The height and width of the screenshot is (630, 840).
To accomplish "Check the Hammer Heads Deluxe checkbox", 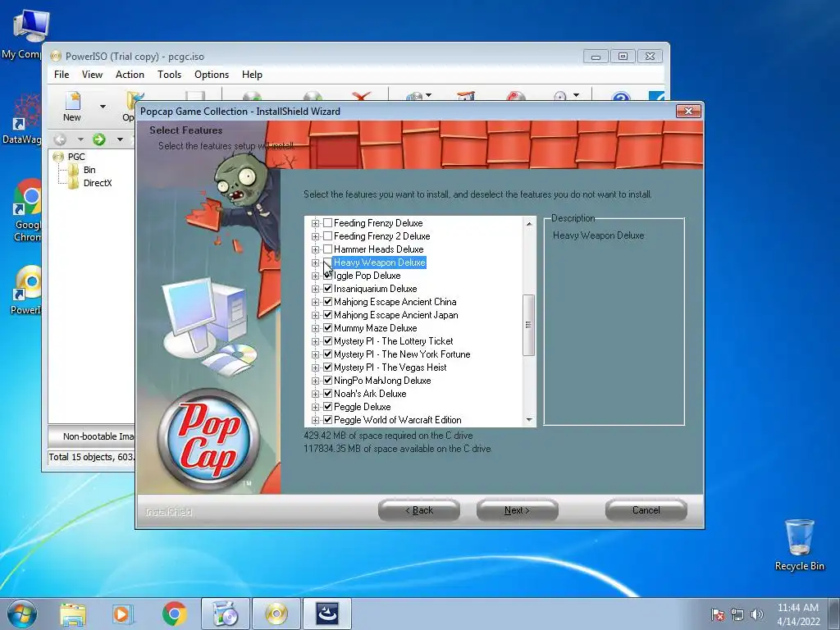I will coord(328,249).
